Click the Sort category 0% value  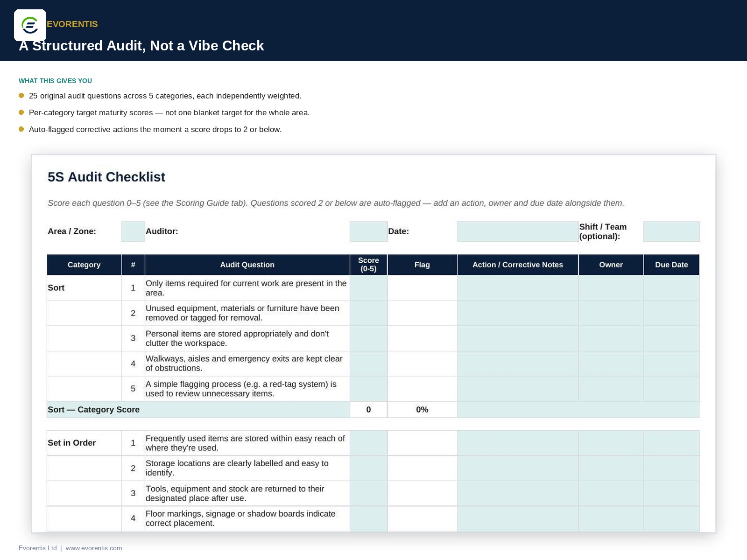pyautogui.click(x=422, y=410)
